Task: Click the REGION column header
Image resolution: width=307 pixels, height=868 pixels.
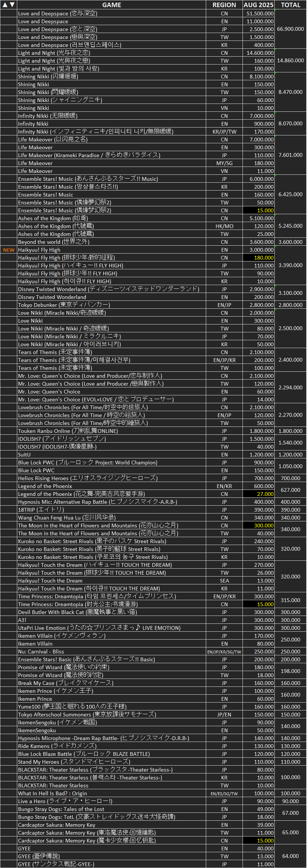Action: [224, 5]
